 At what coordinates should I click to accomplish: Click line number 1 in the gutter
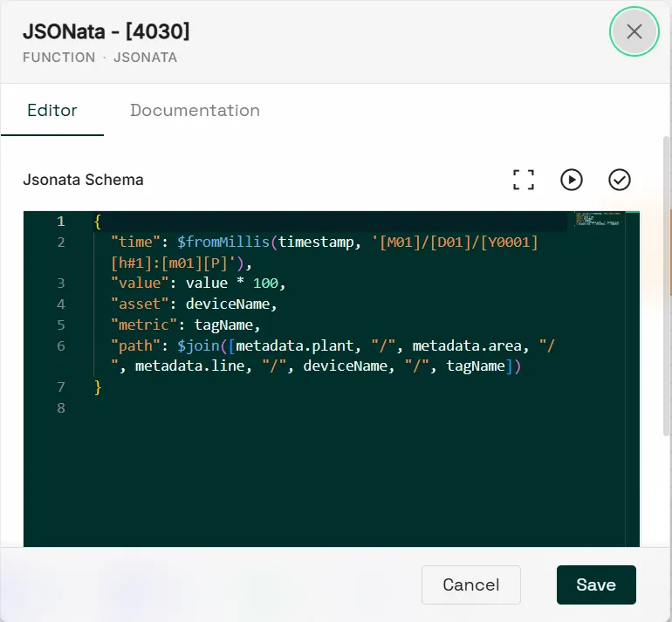click(x=61, y=222)
